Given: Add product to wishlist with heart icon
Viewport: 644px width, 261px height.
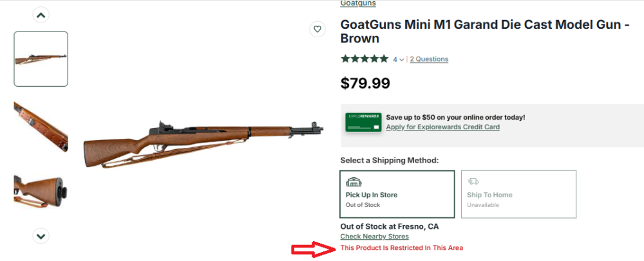Looking at the screenshot, I should 316,29.
